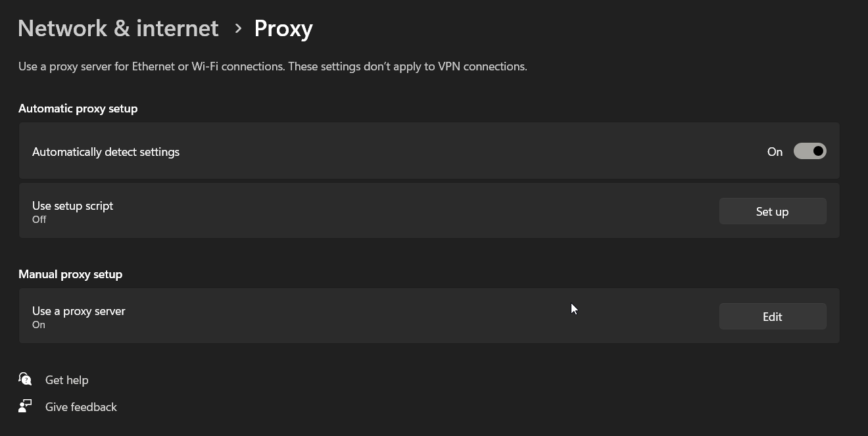Image resolution: width=868 pixels, height=436 pixels.
Task: Toggle Automatically detect settings switch
Action: pyautogui.click(x=809, y=151)
